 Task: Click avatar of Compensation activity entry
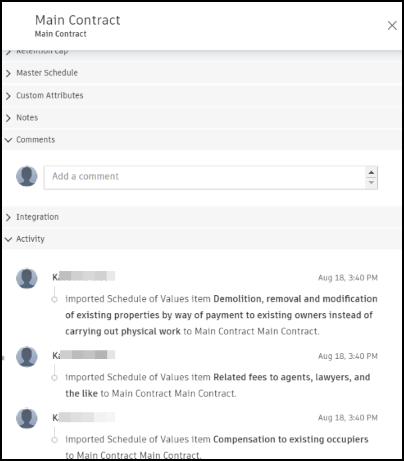click(27, 418)
